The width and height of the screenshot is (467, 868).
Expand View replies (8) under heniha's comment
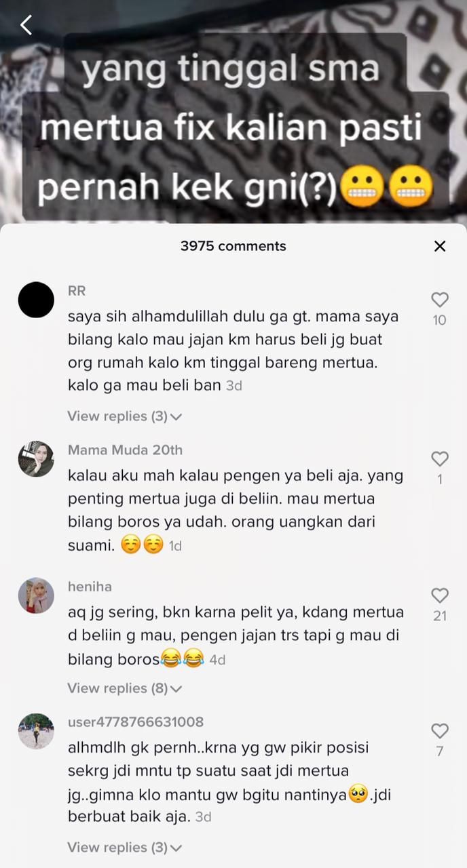[x=125, y=688]
